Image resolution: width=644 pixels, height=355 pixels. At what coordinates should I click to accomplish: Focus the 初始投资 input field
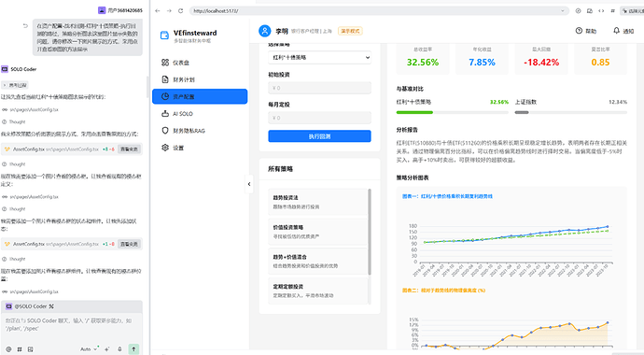pos(319,88)
